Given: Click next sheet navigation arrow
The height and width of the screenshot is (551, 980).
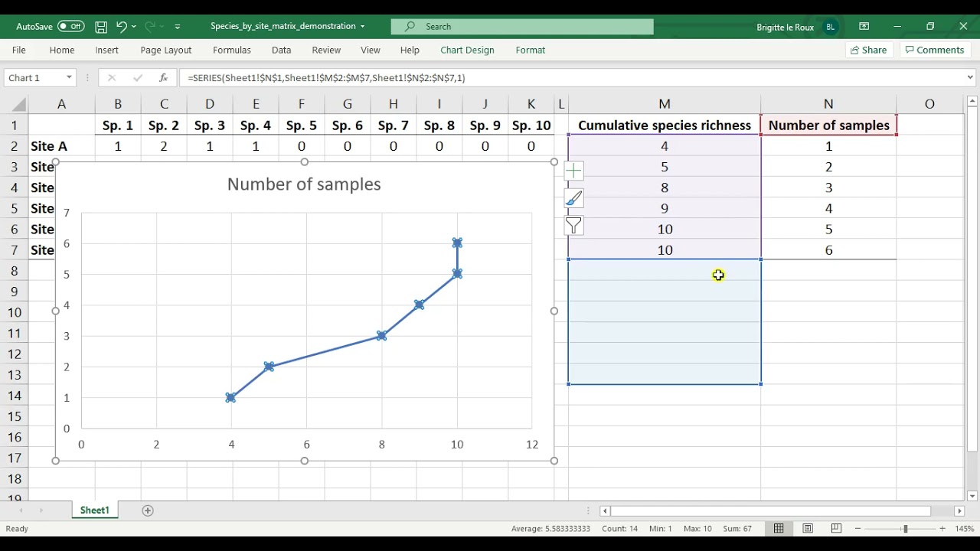Looking at the screenshot, I should [x=41, y=510].
